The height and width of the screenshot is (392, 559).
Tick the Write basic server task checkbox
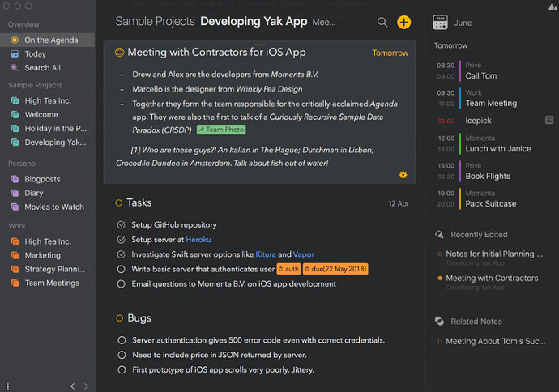tap(121, 269)
